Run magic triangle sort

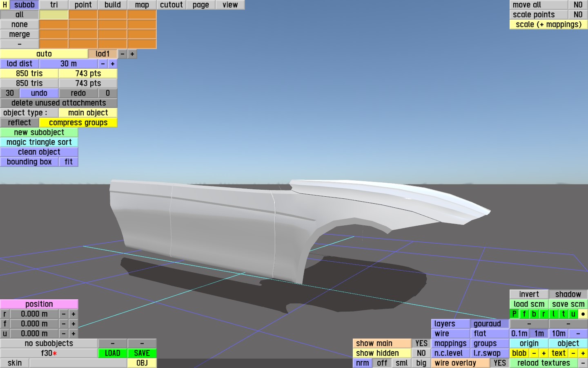coord(39,142)
